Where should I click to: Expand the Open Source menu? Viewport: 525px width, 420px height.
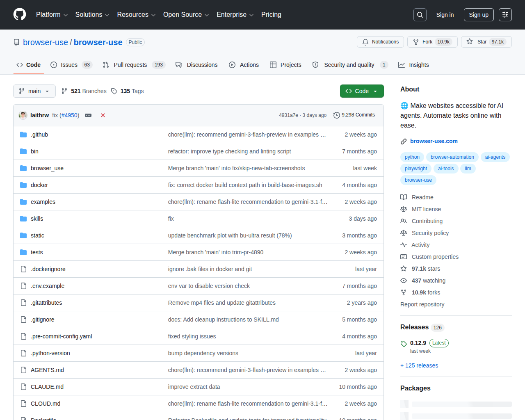186,15
